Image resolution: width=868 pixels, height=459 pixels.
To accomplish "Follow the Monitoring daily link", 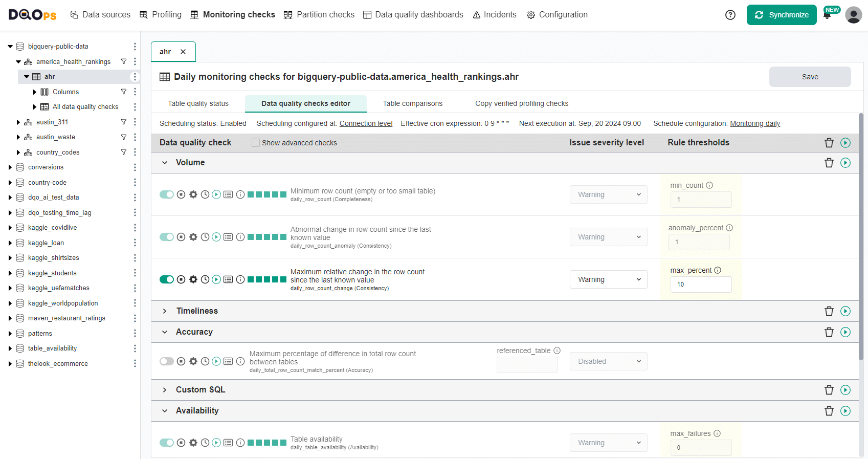I will tap(755, 123).
